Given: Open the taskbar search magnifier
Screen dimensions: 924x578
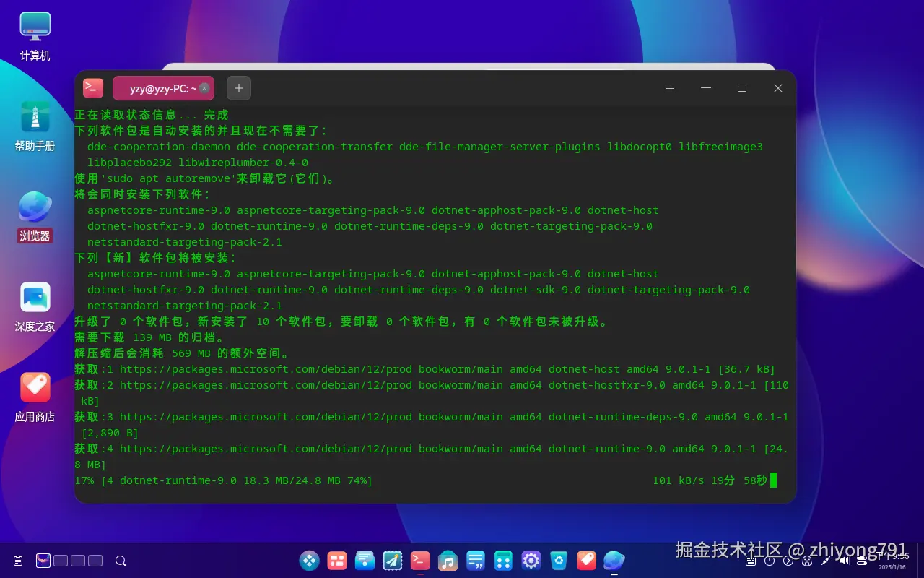Looking at the screenshot, I should coord(121,561).
